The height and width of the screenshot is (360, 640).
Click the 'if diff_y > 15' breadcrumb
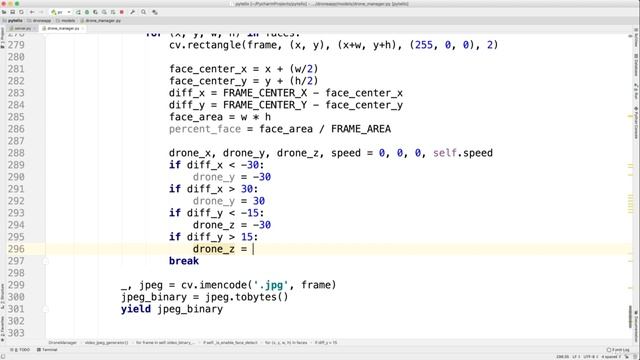[325, 343]
